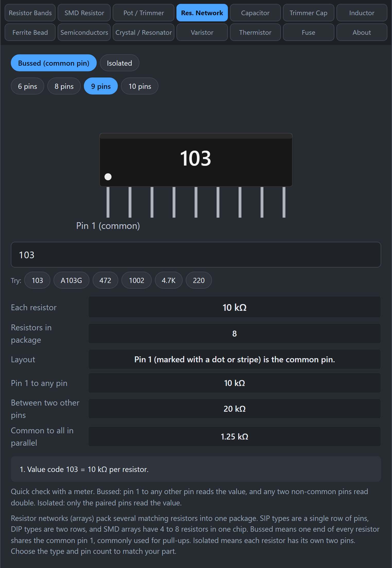Screen dimensions: 392x568
Task: Go to the Fuse tab
Action: pyautogui.click(x=308, y=32)
